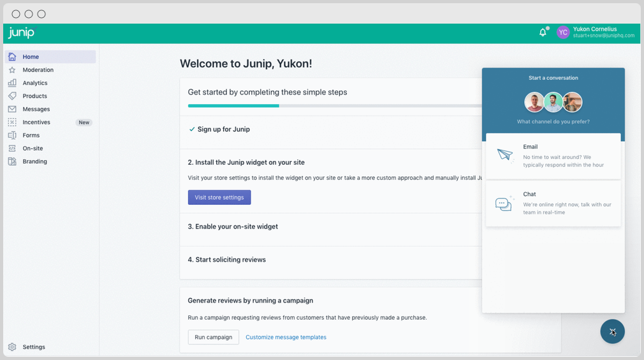Expand step 3 Enable your on-site widget

(233, 227)
